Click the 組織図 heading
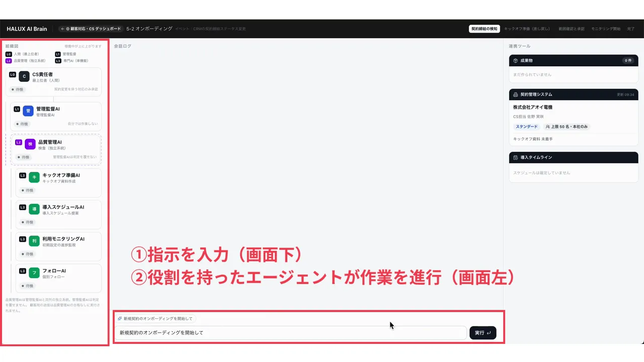The image size is (644, 362). pos(12,46)
